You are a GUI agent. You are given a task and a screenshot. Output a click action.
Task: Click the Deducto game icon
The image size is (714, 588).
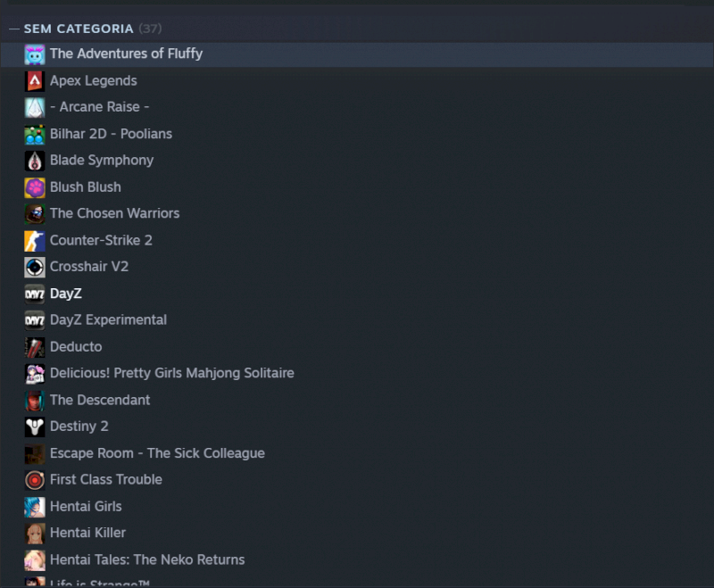tap(35, 348)
